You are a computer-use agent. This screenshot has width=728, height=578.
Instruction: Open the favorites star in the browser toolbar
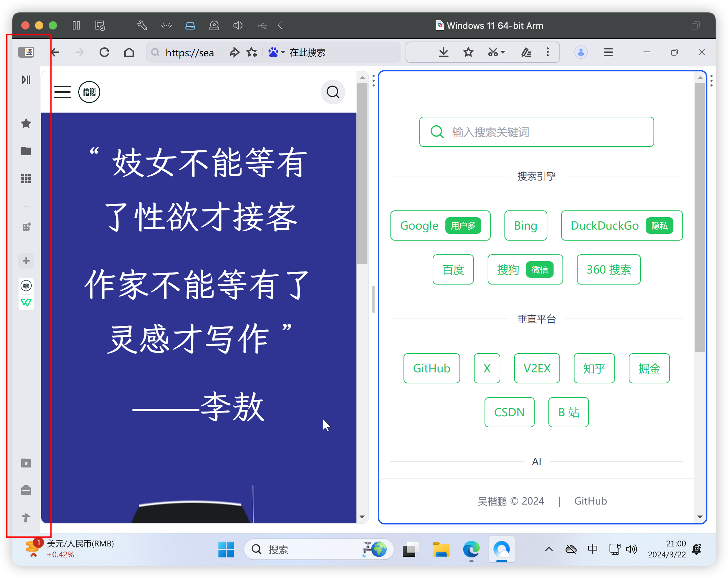468,52
